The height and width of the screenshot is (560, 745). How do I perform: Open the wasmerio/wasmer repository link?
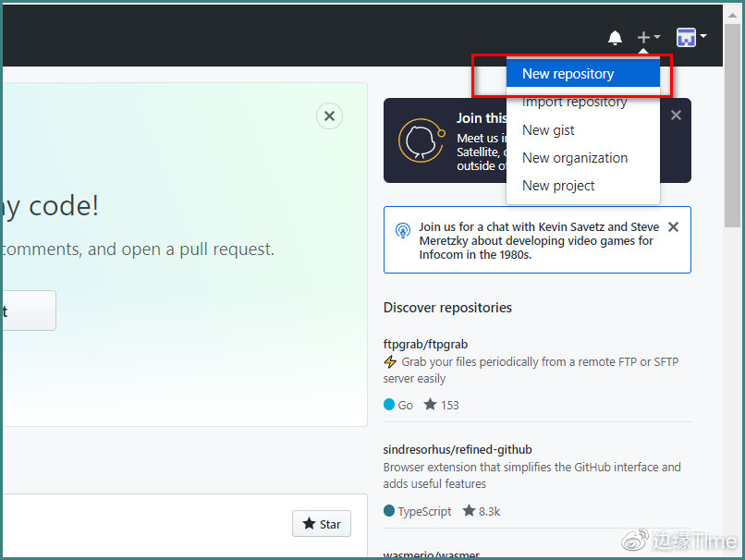(432, 554)
